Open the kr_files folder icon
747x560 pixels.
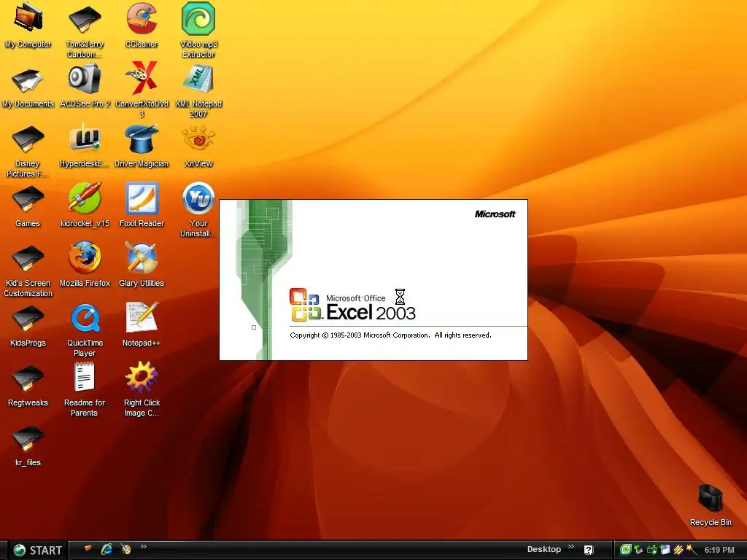(28, 446)
